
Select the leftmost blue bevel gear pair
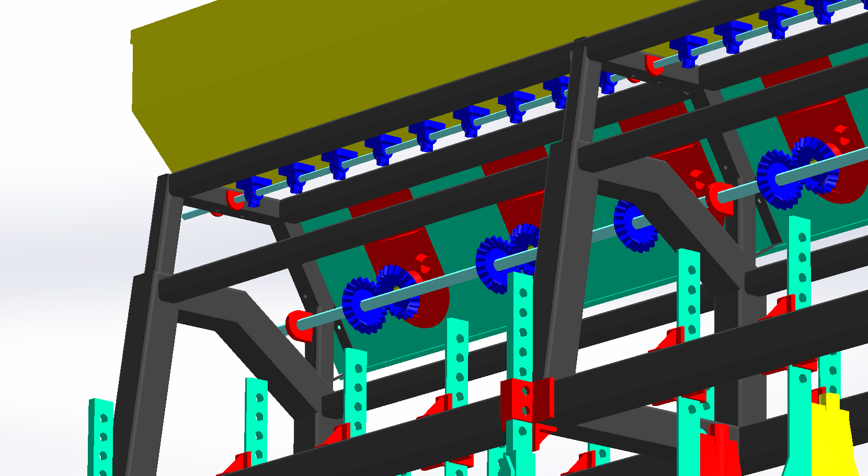[x=381, y=299]
